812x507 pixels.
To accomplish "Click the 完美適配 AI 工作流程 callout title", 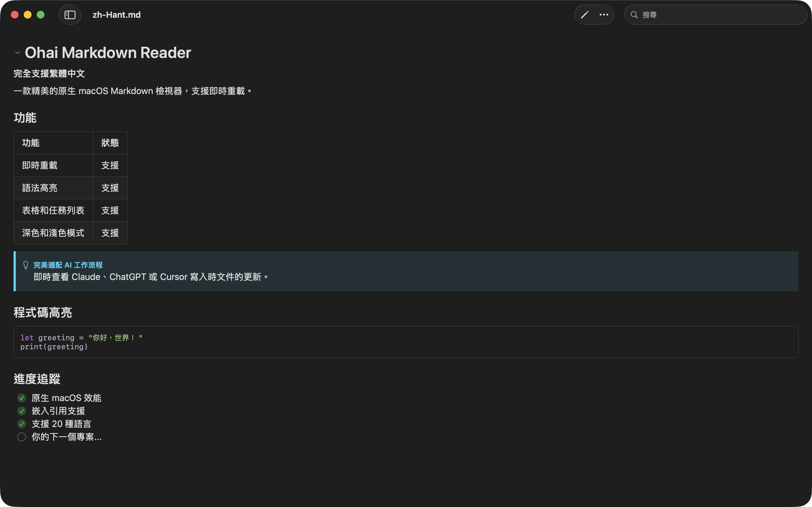I will pyautogui.click(x=68, y=265).
